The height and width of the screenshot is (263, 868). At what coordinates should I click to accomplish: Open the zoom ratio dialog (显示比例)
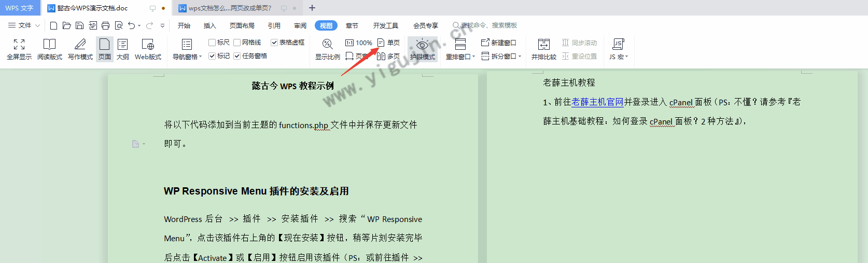point(328,49)
